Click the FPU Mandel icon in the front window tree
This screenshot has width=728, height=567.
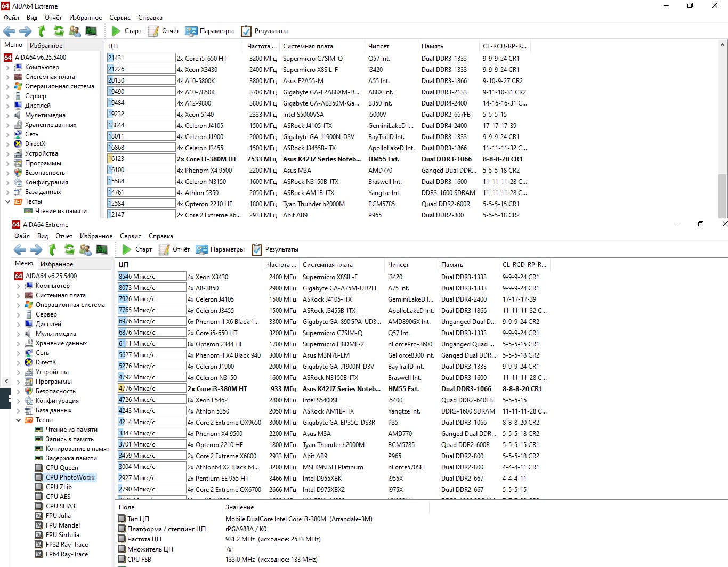(x=39, y=525)
